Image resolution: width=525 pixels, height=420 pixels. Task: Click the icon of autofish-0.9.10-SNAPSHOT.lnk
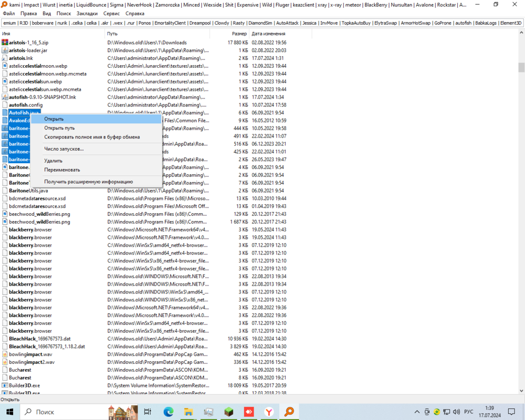click(x=5, y=97)
